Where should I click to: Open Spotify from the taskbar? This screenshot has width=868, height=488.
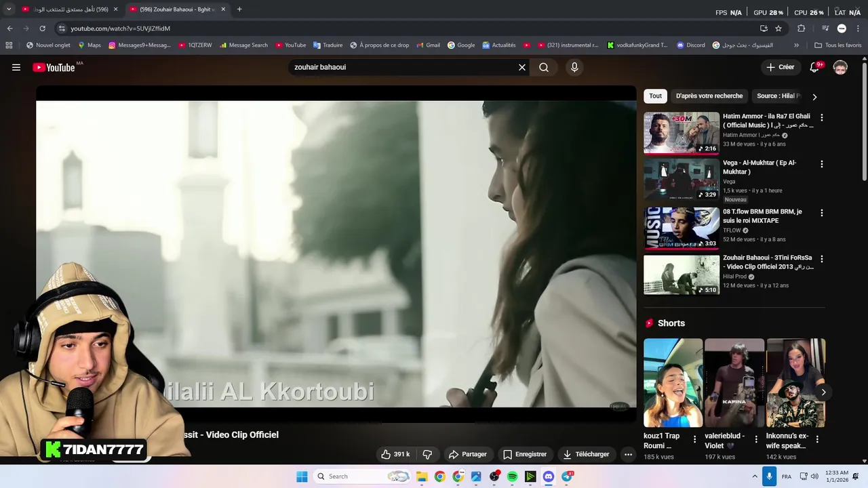point(512,476)
